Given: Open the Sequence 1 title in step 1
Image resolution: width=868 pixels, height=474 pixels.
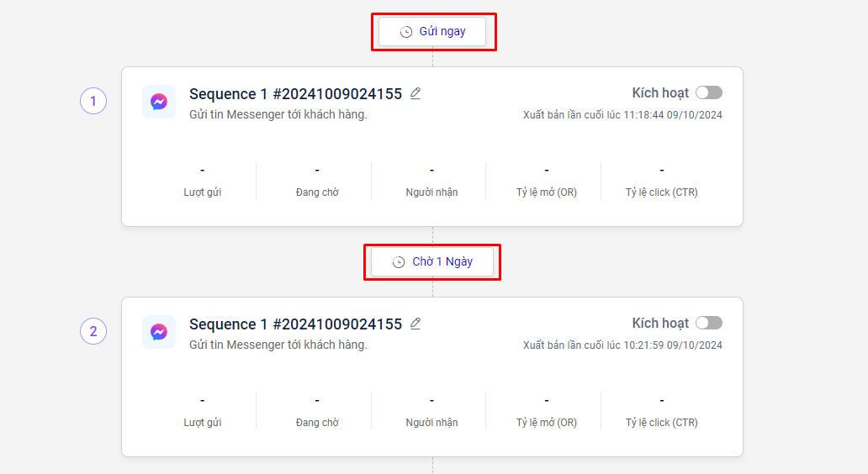Looking at the screenshot, I should (x=295, y=94).
